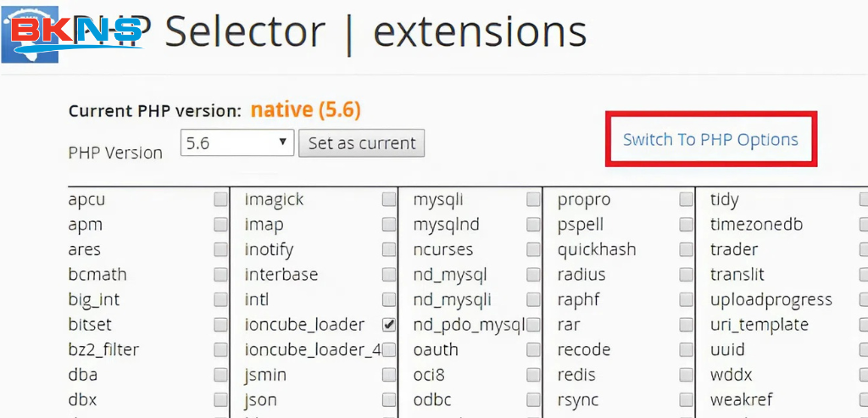This screenshot has width=868, height=418.
Task: Check the quickhash extension box
Action: pyautogui.click(x=687, y=249)
